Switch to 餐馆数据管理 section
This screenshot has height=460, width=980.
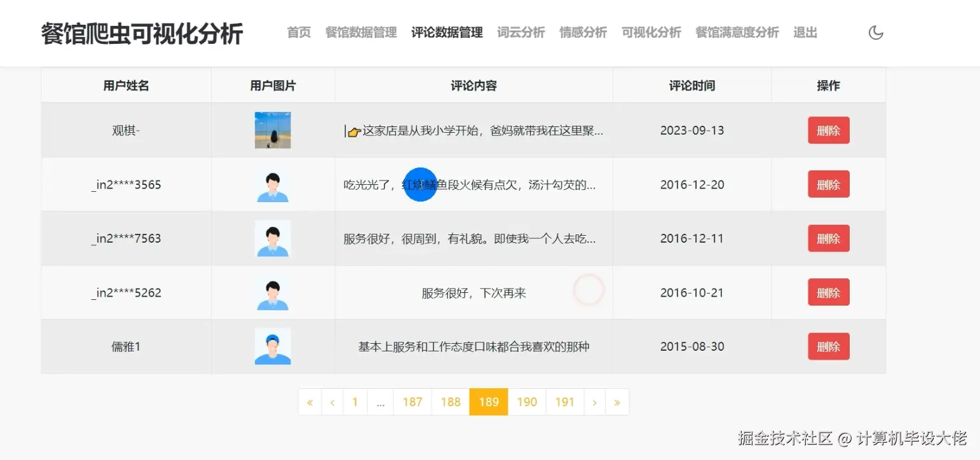pos(360,32)
